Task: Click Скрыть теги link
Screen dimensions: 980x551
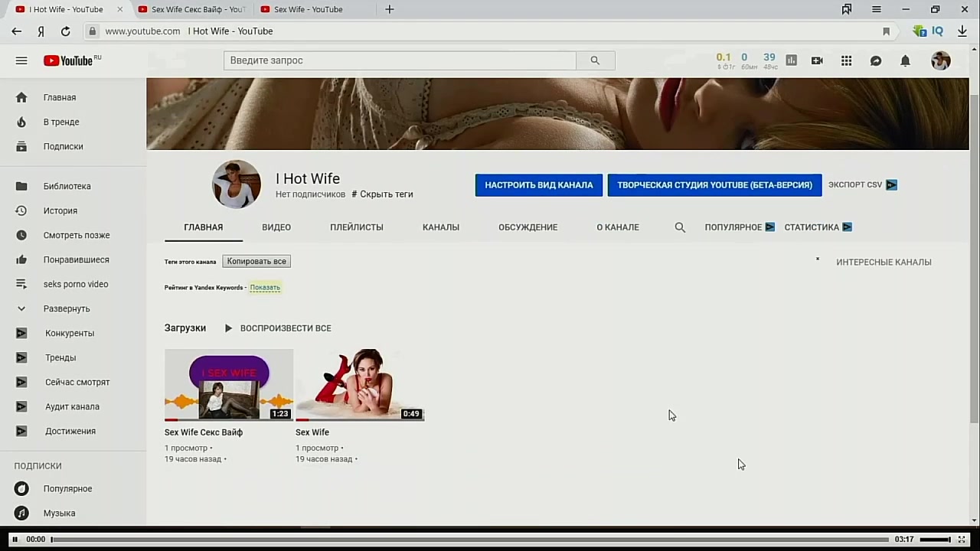Action: coord(387,194)
